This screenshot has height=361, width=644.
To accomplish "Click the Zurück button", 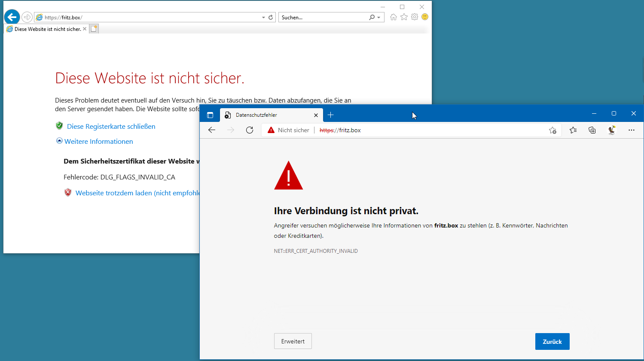I will pos(552,342).
